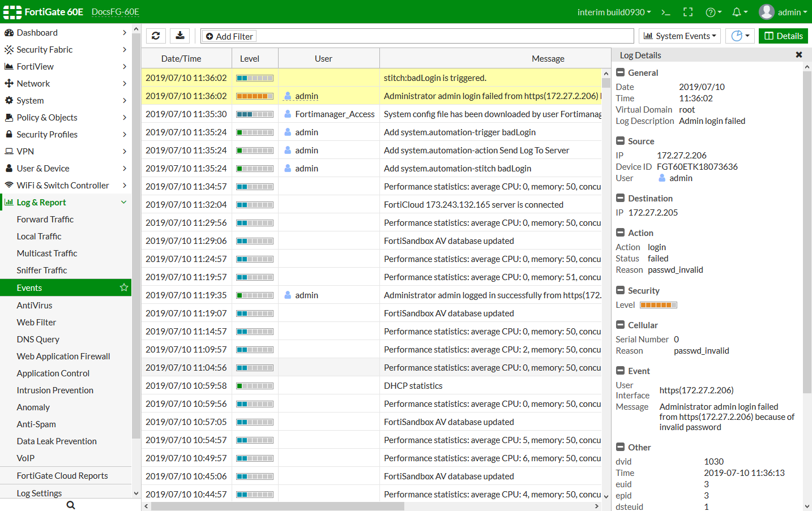Viewport: 812px width, 511px height.
Task: Click the sidebar search magnifier icon
Action: click(71, 505)
